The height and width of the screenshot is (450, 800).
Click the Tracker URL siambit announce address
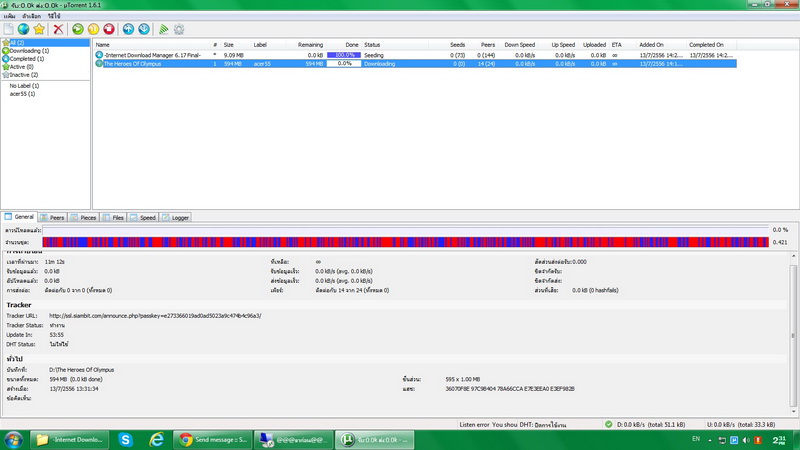coord(155,316)
